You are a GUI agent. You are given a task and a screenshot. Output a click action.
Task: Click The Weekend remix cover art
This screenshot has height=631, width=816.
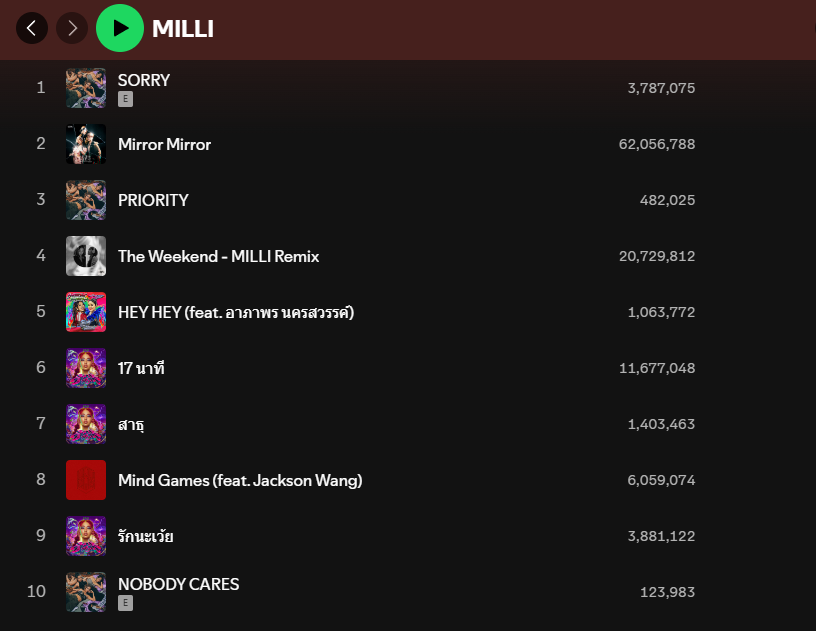point(86,256)
